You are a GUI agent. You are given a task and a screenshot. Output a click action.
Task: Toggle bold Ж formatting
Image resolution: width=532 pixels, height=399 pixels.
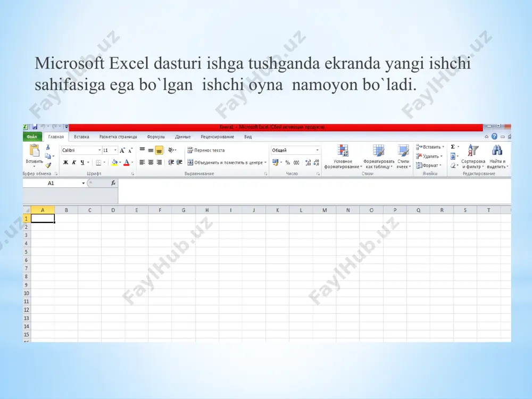click(x=65, y=162)
